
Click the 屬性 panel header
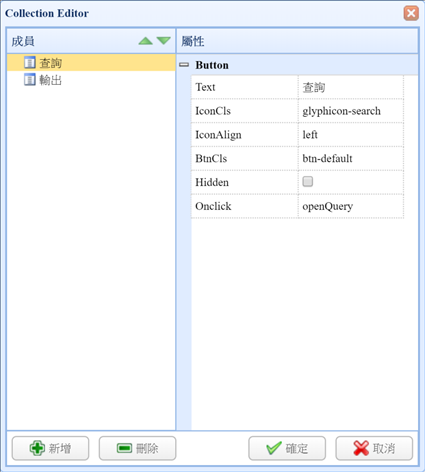pyautogui.click(x=297, y=41)
